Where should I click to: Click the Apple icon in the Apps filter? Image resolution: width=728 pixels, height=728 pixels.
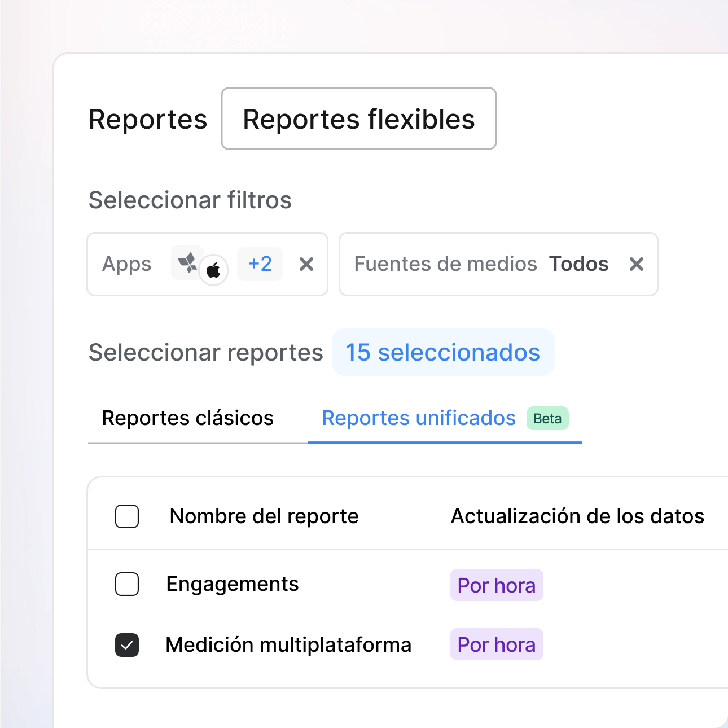[x=214, y=270]
